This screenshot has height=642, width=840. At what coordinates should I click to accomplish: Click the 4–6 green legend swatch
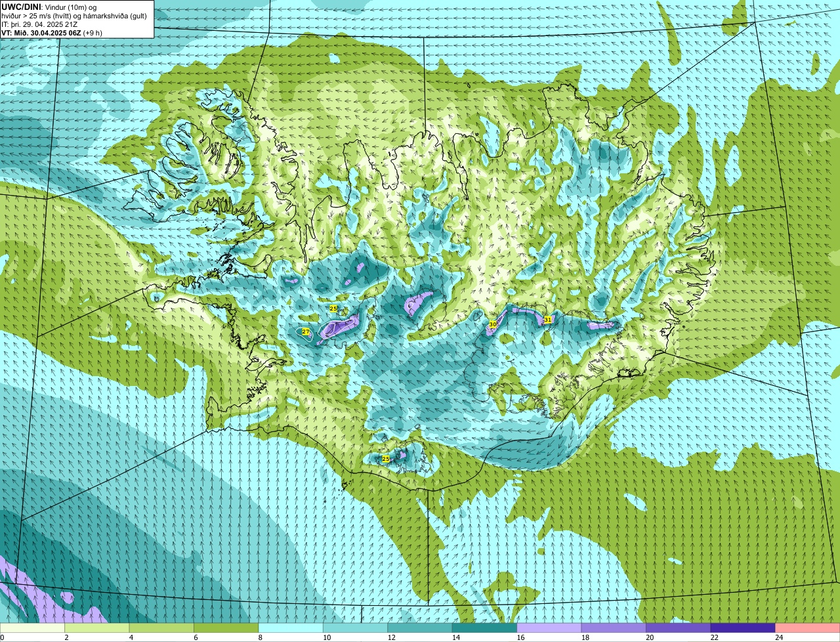(162, 628)
